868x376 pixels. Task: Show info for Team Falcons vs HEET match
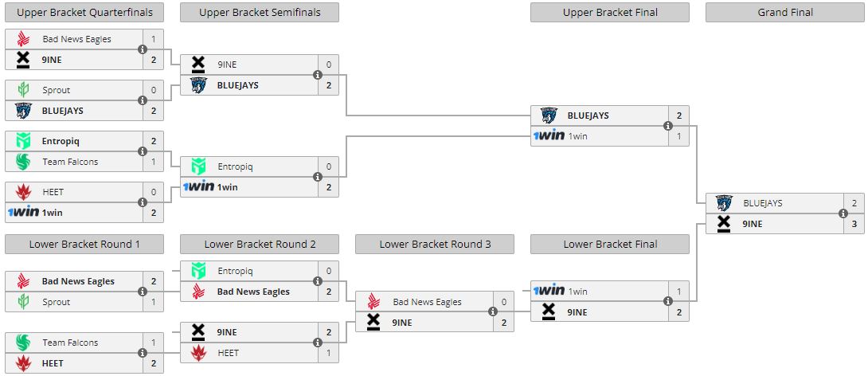pos(143,353)
